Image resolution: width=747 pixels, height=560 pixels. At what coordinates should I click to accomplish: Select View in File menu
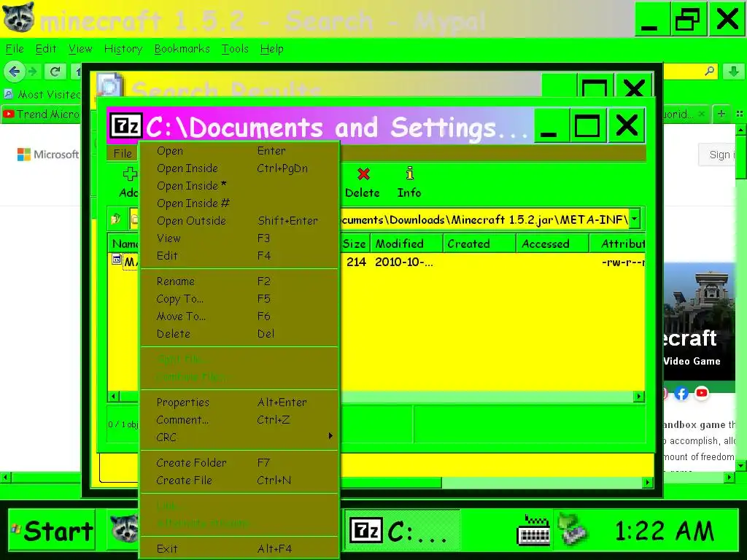(x=239, y=238)
